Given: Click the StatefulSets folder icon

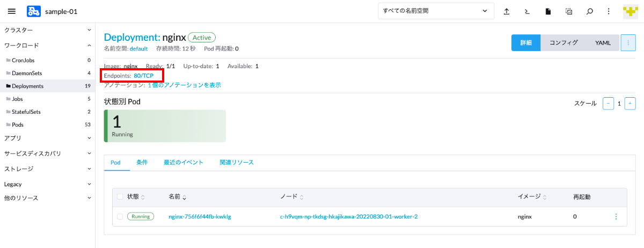Looking at the screenshot, I should pos(8,112).
